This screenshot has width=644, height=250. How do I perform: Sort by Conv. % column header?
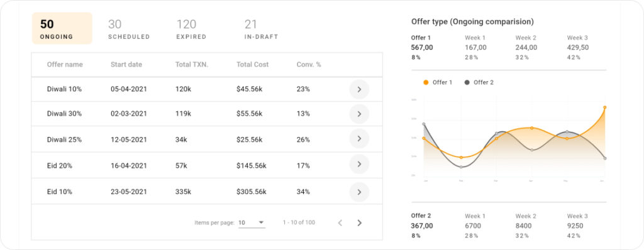[309, 65]
